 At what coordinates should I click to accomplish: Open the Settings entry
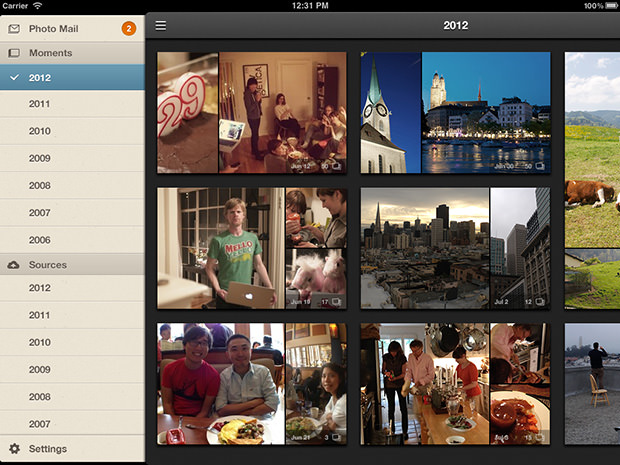[x=72, y=448]
